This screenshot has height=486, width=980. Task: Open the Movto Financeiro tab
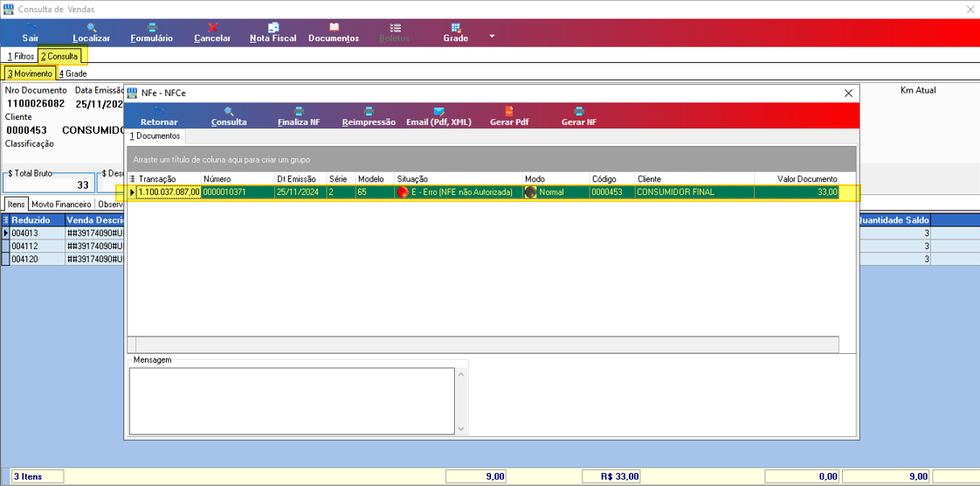(x=61, y=204)
